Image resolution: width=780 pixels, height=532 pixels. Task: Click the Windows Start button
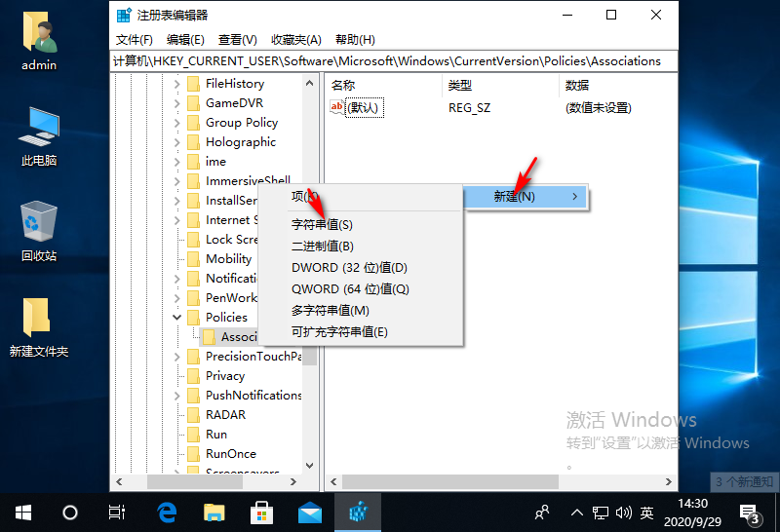(22, 513)
